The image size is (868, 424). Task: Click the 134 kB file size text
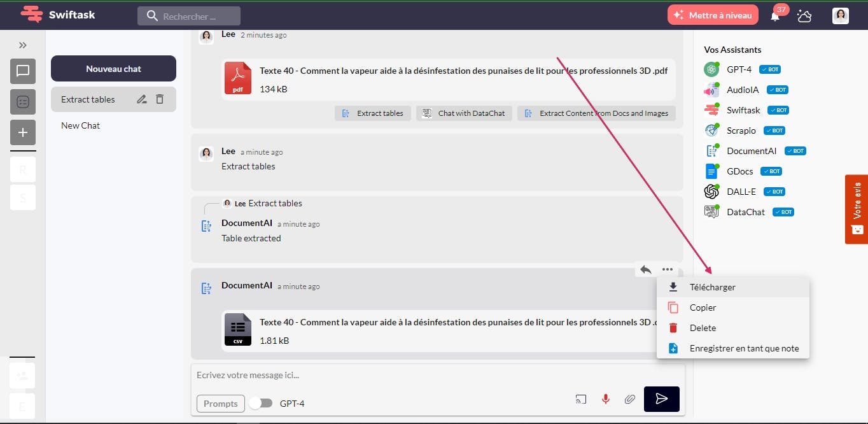(273, 89)
